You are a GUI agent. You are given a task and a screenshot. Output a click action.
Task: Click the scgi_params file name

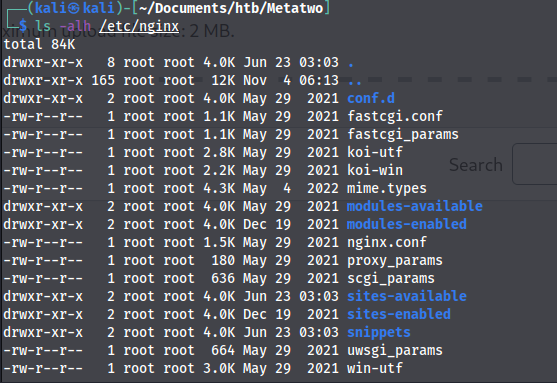pos(391,279)
